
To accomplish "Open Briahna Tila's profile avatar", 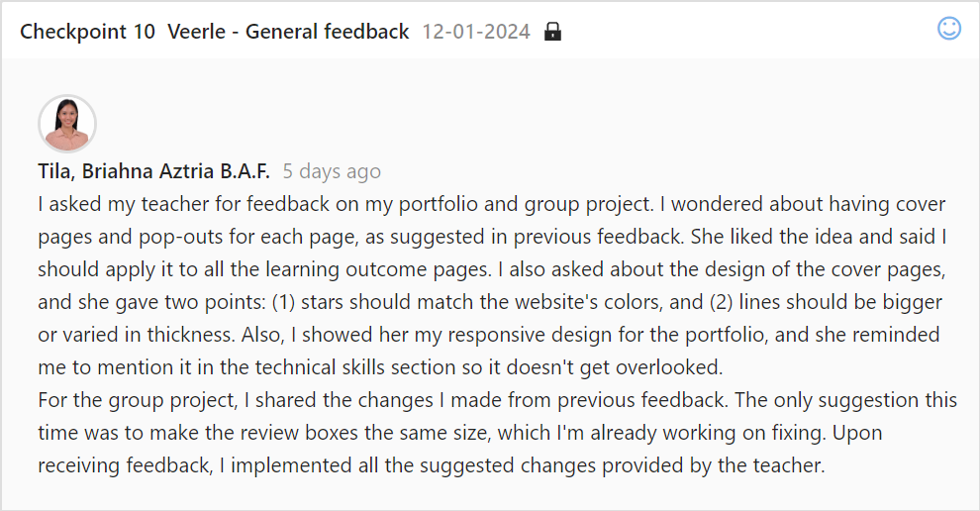I will coord(67,123).
